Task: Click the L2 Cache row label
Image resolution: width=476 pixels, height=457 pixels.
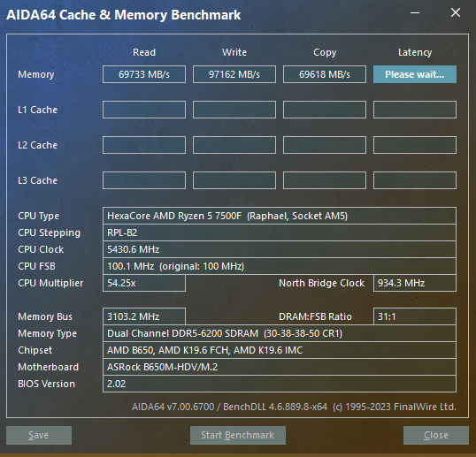Action: coord(37,145)
